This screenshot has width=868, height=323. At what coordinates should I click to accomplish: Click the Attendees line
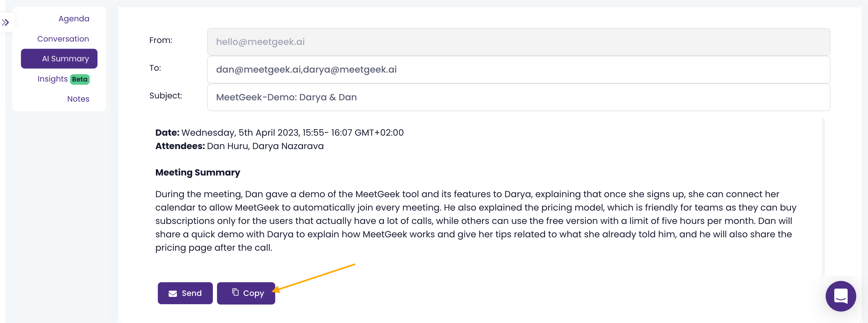pos(239,146)
